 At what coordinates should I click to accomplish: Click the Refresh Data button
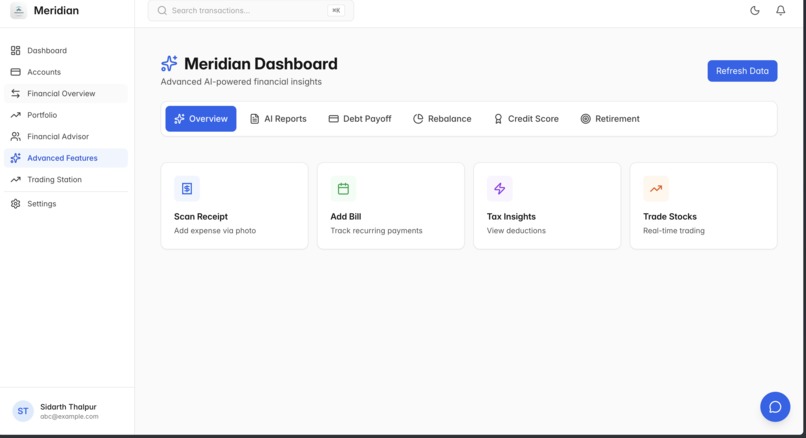(x=742, y=71)
